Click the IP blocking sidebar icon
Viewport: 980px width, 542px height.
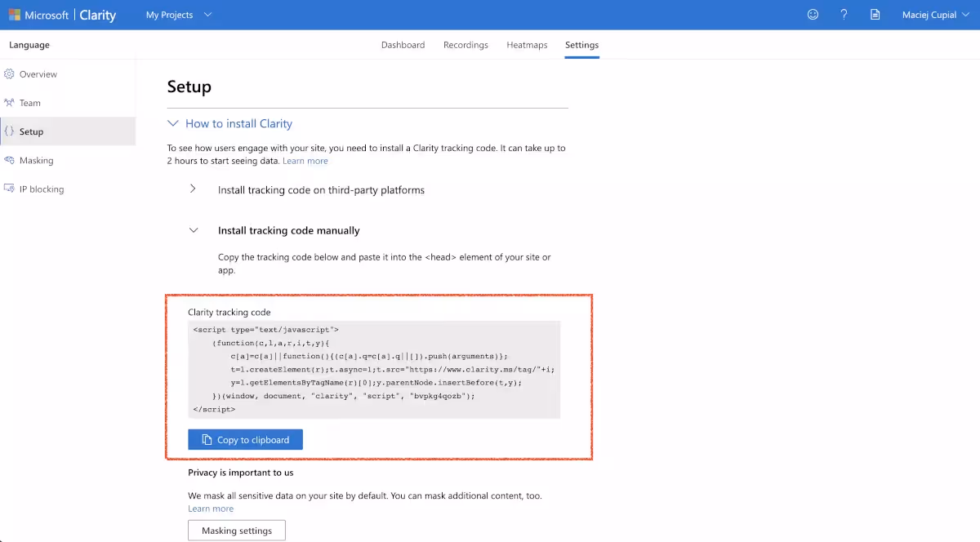(10, 189)
